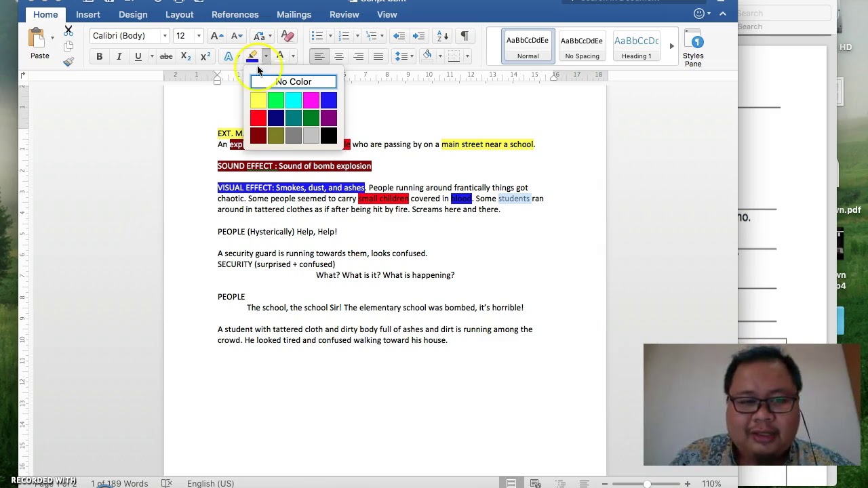This screenshot has width=868, height=488.
Task: Click the Paste button
Action: click(x=39, y=45)
